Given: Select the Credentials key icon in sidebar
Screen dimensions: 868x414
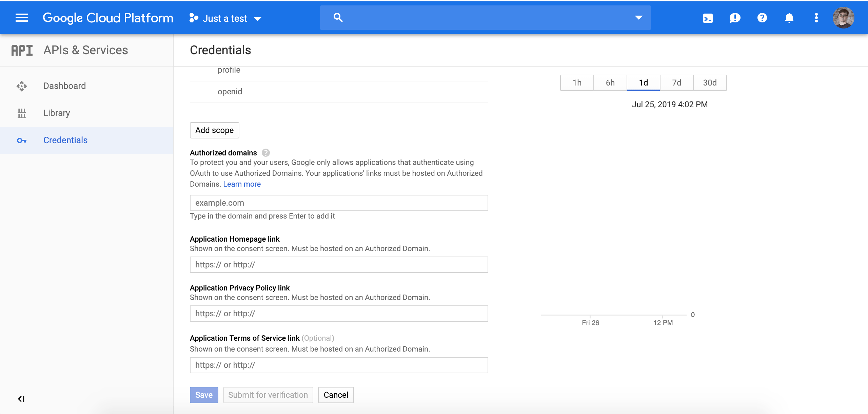Looking at the screenshot, I should 22,140.
